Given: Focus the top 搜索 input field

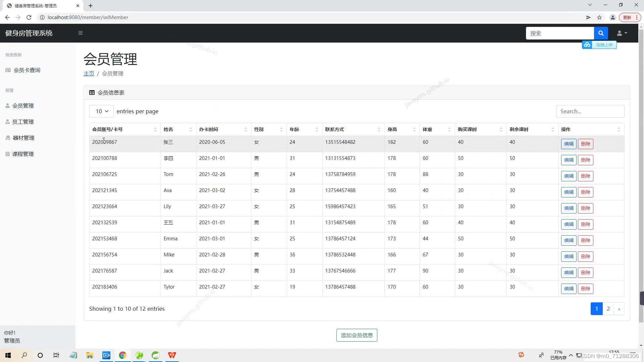Looking at the screenshot, I should (560, 33).
